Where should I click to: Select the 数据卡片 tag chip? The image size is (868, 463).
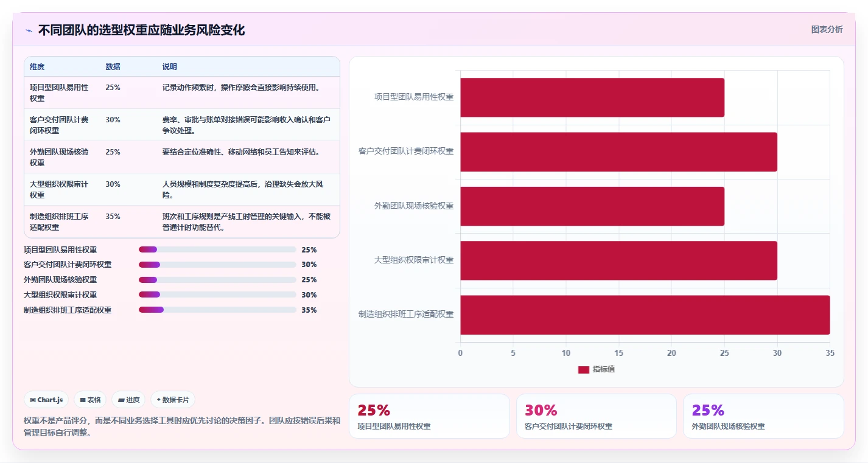click(x=173, y=400)
